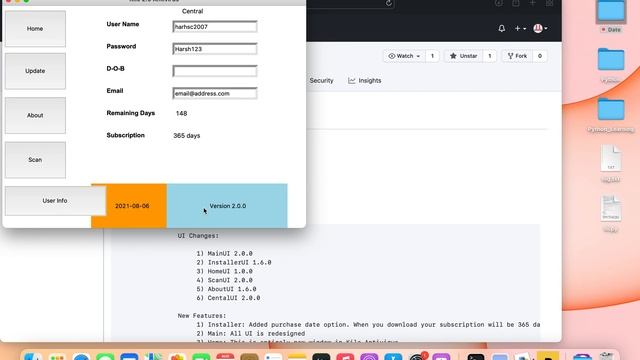Open the GitHub profile avatar menu
Image resolution: width=640 pixels, height=360 pixels.
pos(540,28)
